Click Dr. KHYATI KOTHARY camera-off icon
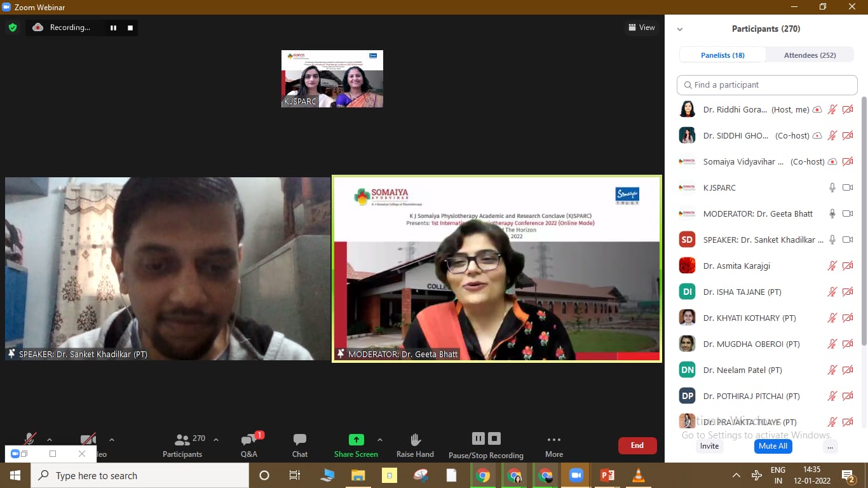 tap(848, 318)
